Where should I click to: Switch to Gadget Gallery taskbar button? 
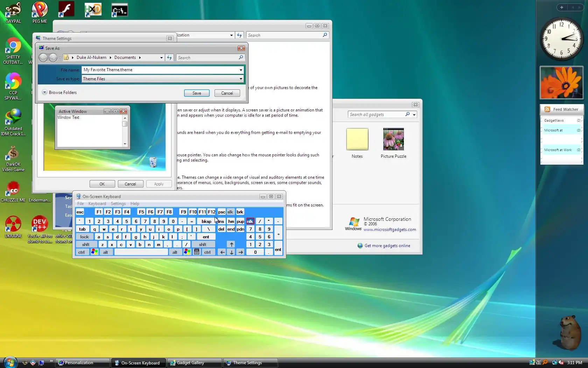[195, 363]
